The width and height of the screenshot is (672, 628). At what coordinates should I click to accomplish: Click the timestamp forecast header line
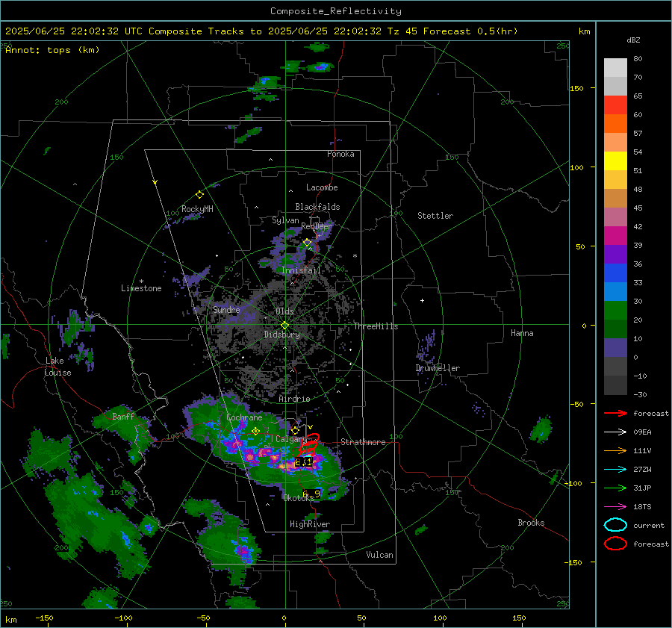coord(261,31)
